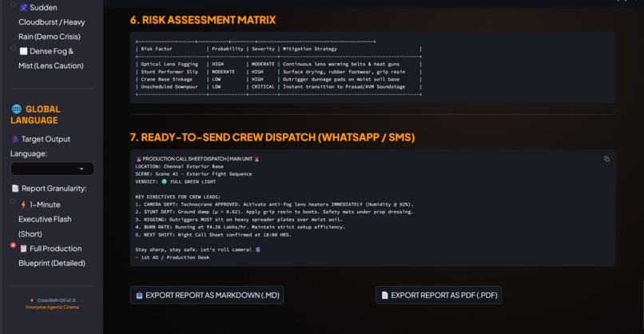The image size is (644, 334).
Task: Export report as PDF (.PDF)
Action: (438, 295)
